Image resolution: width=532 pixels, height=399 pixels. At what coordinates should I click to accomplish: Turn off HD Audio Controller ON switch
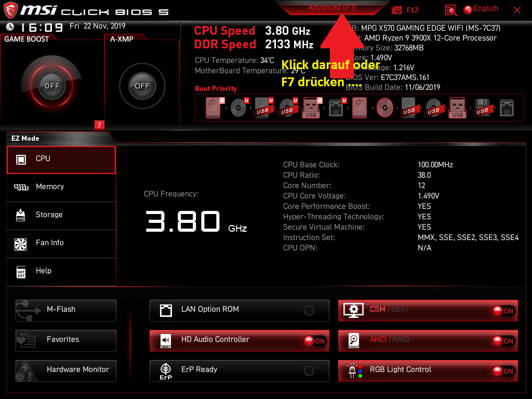[x=315, y=341]
